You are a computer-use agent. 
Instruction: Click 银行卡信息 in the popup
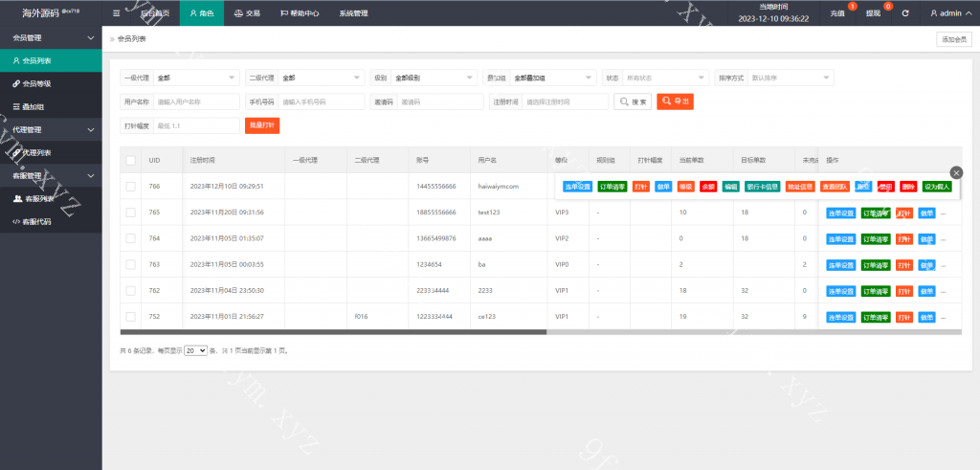(762, 187)
